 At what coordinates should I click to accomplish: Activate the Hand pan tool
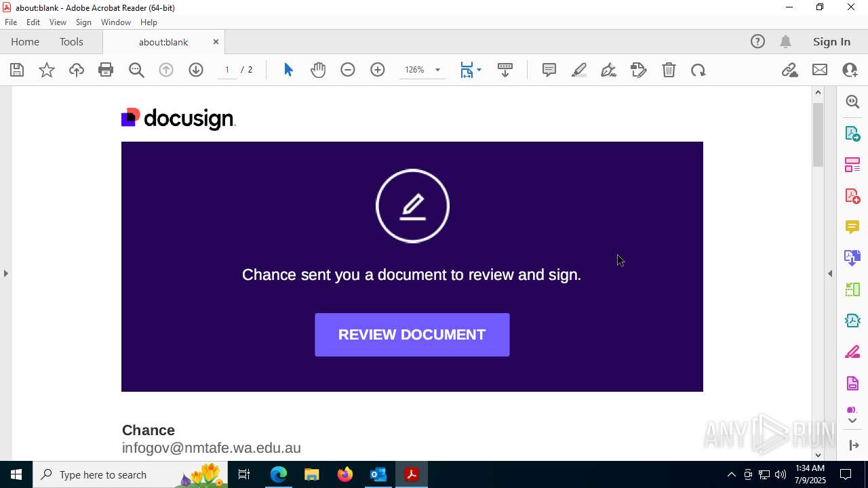tap(318, 70)
